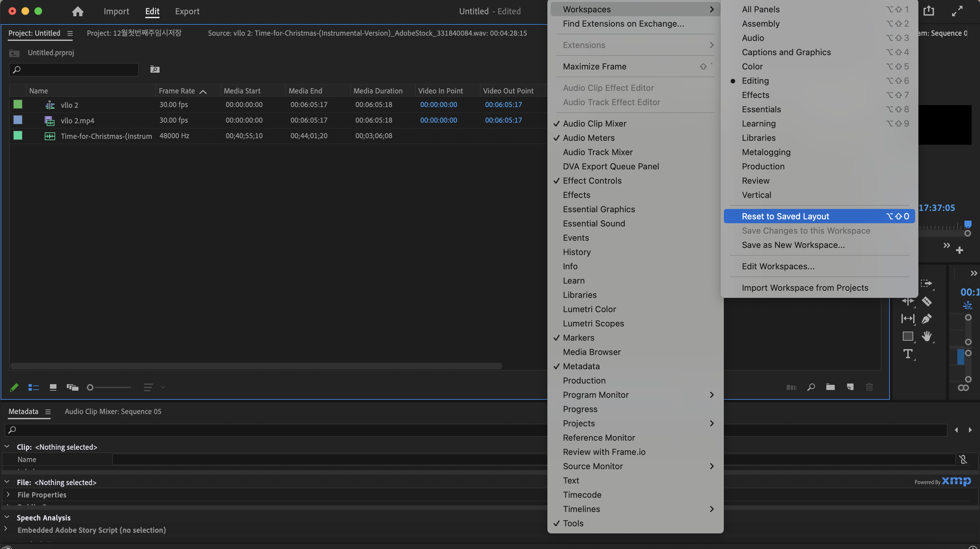980x549 pixels.
Task: Click Save as New Workspace
Action: click(793, 245)
